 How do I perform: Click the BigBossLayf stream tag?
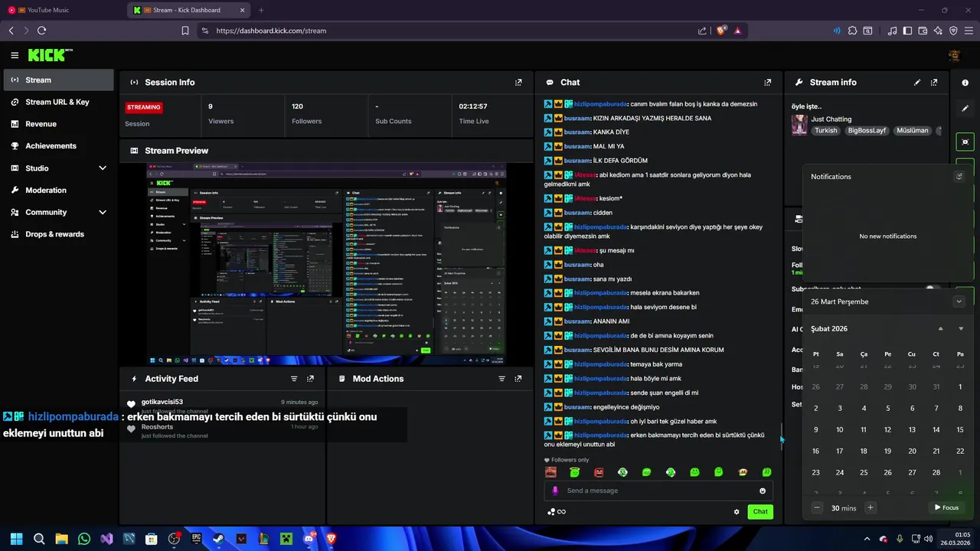[867, 131]
